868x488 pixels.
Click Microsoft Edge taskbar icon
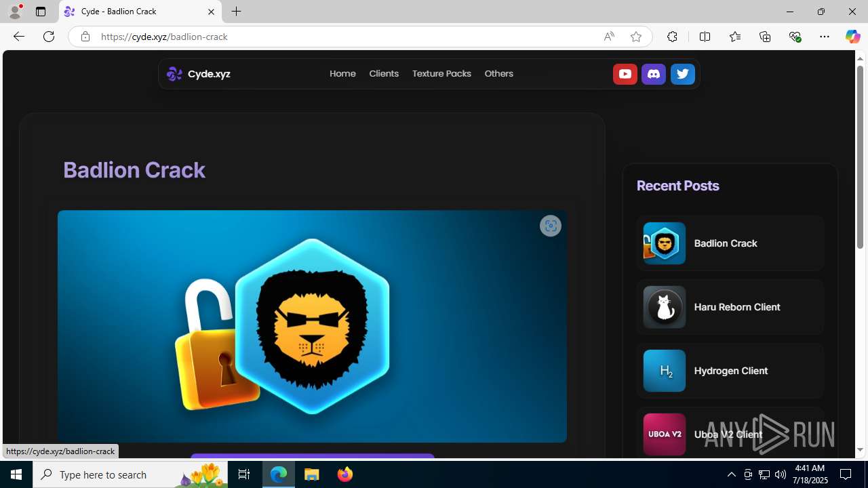[279, 474]
